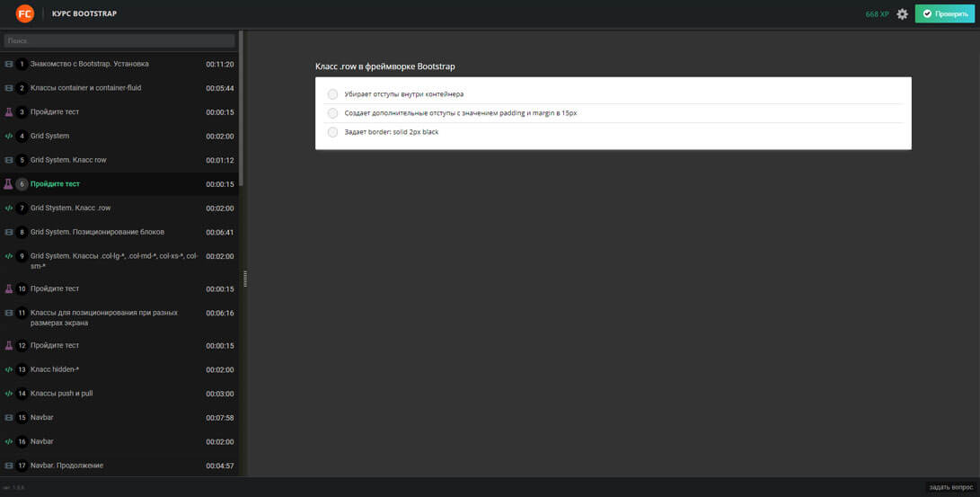Click video icon of lesson 2 container classes
980x497 pixels.
click(9, 88)
